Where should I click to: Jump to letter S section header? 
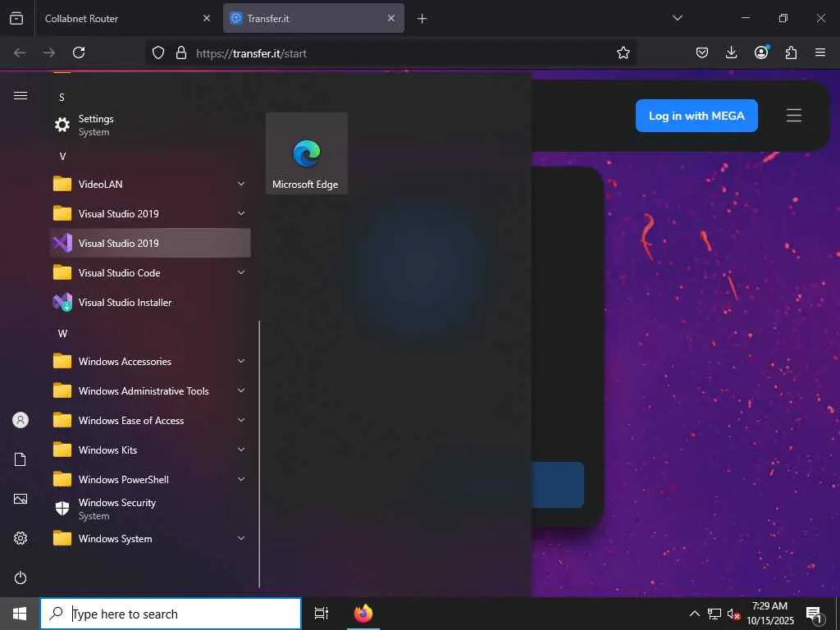62,98
